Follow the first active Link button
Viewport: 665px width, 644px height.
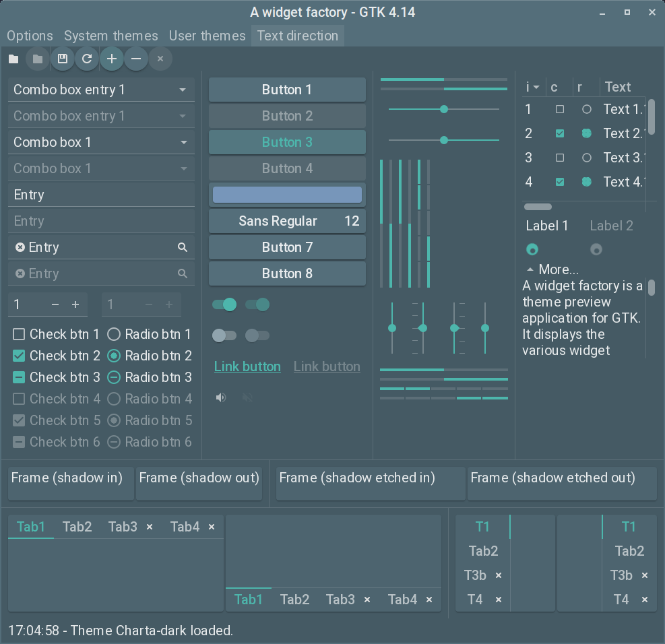point(247,366)
